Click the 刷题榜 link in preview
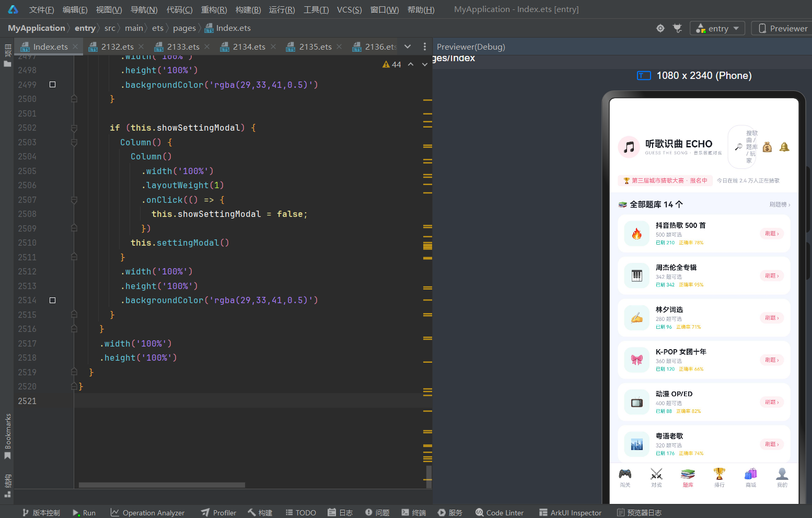The height and width of the screenshot is (518, 812). [780, 204]
